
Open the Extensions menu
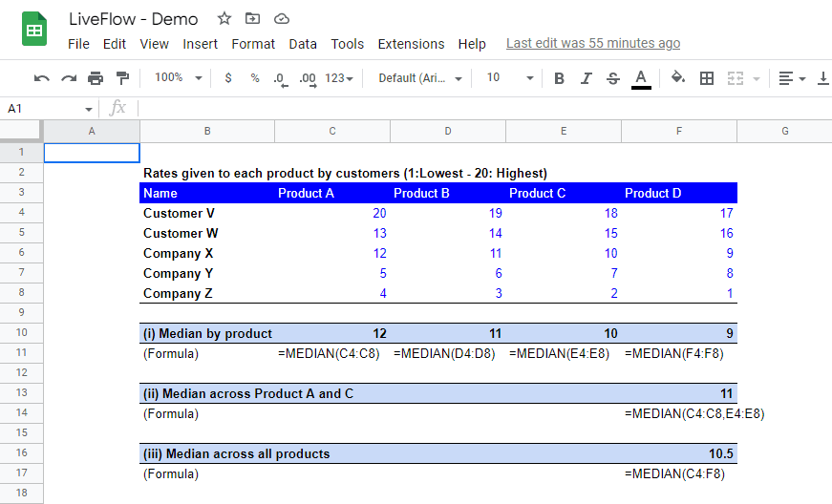tap(412, 44)
